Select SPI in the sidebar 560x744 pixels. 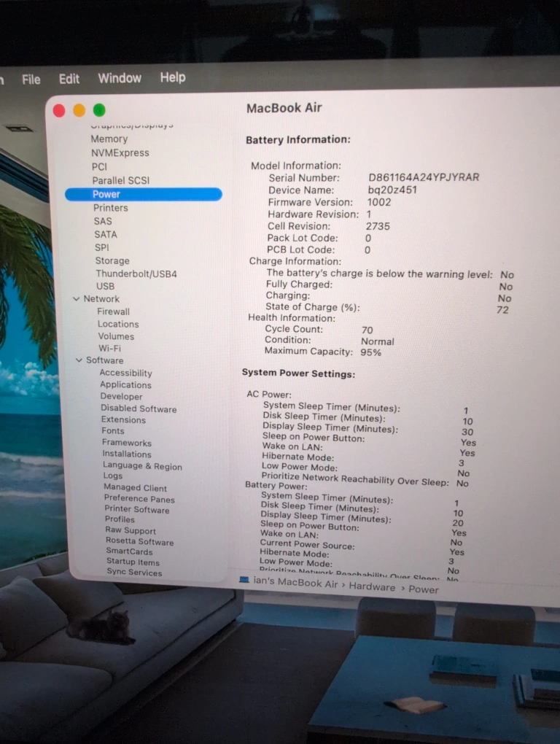coord(101,247)
